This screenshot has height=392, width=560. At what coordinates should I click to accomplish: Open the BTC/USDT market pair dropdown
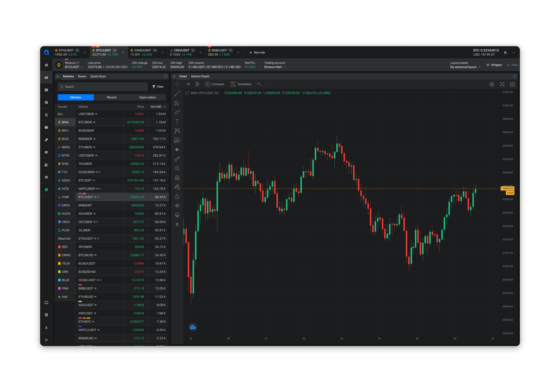click(74, 67)
